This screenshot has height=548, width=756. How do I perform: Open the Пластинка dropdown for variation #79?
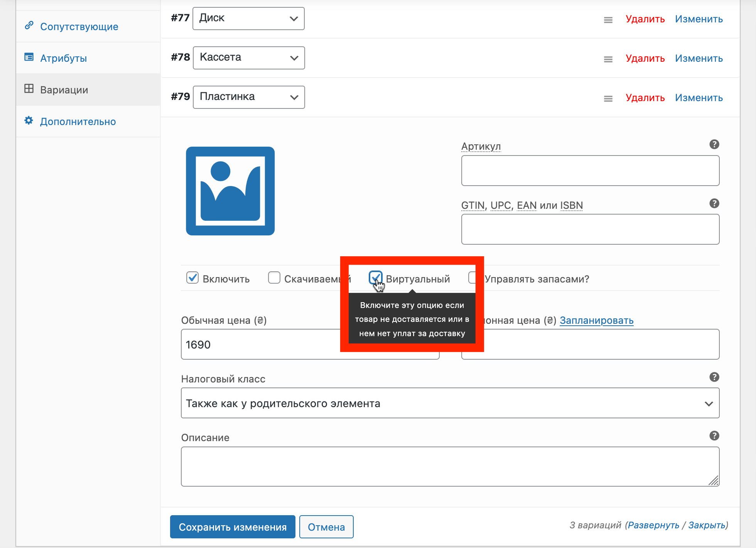pos(249,97)
